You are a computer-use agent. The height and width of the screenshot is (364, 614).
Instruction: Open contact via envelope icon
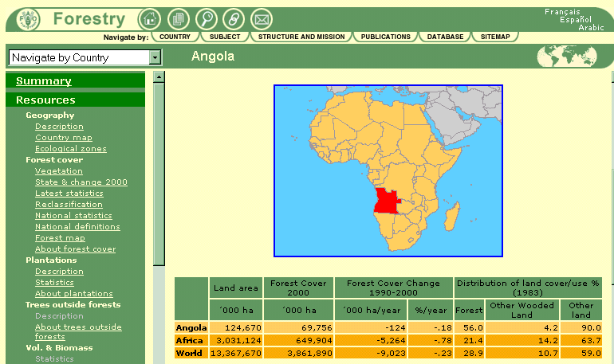[x=261, y=20]
